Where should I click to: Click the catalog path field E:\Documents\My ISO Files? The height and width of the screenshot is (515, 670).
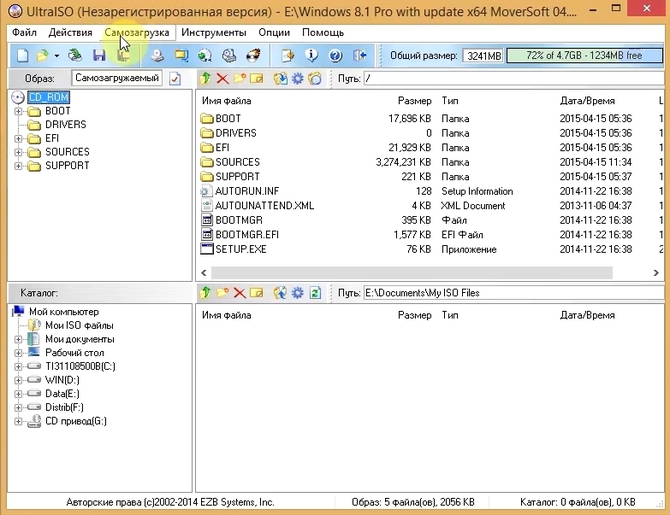[514, 293]
